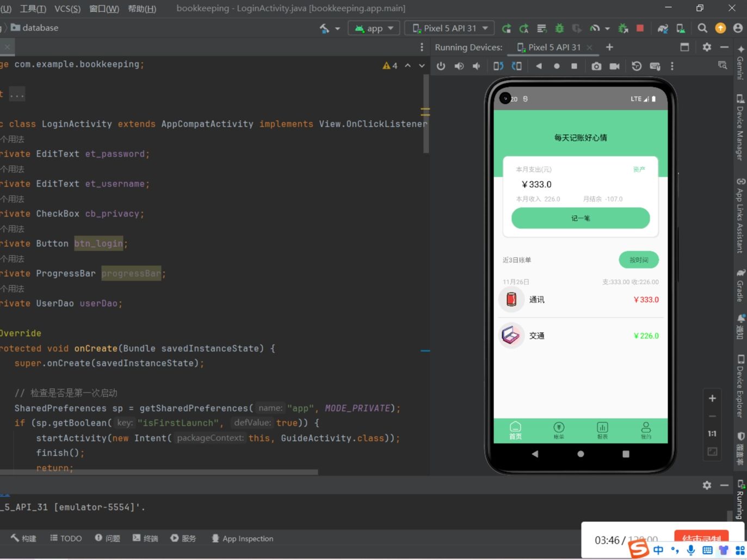Viewport: 747px width, 560px height.
Task: Click Sync Project with Gradle Files icon
Action: point(663,28)
